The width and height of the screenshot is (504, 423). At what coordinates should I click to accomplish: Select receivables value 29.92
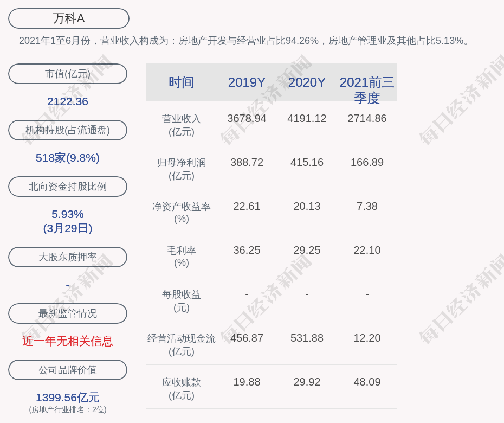307,382
